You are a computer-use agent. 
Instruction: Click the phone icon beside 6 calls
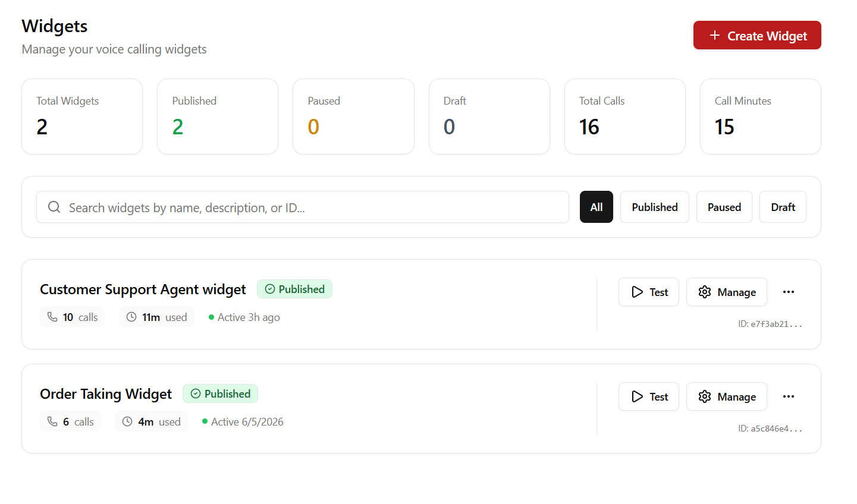coord(52,421)
